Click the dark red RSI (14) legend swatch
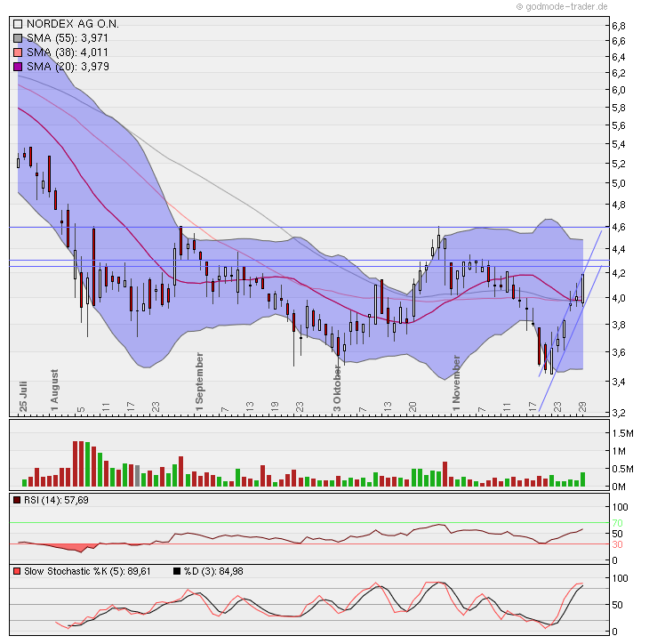Screen dimensions: 649x644 click(17, 500)
